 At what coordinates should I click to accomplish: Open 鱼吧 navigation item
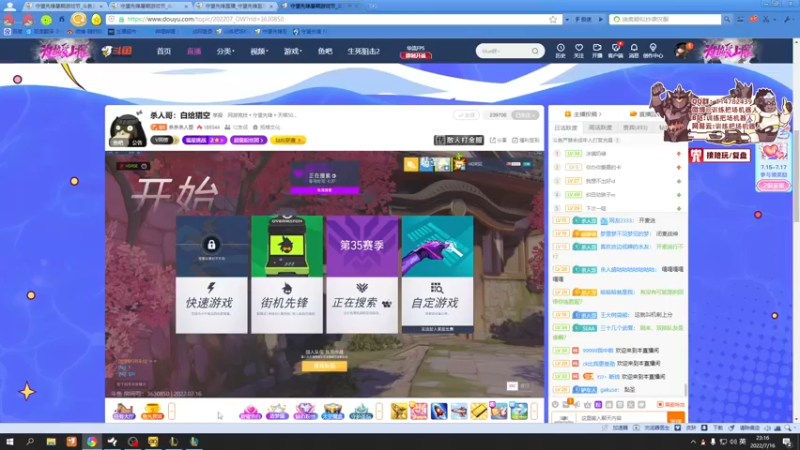pyautogui.click(x=325, y=51)
